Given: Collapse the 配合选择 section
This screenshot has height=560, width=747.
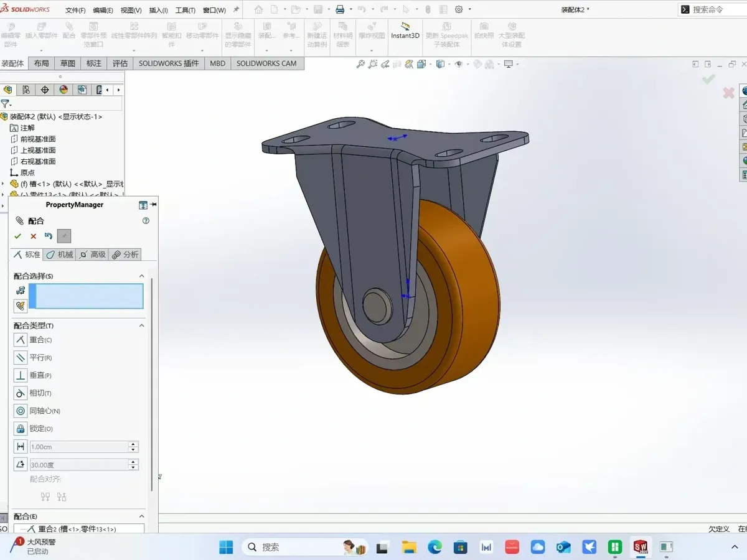Looking at the screenshot, I should pos(141,276).
